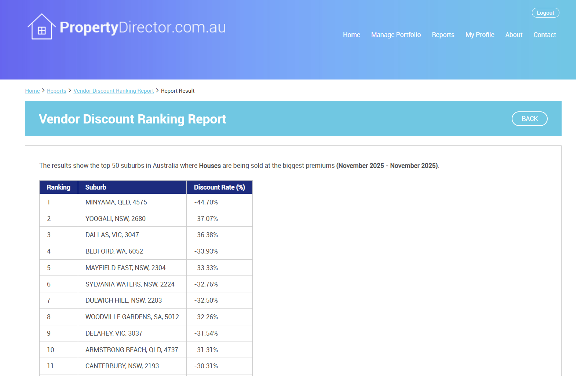Click the ARMSTRONG BEACH, QLD, 4737 row
588x377 pixels.
pos(132,350)
